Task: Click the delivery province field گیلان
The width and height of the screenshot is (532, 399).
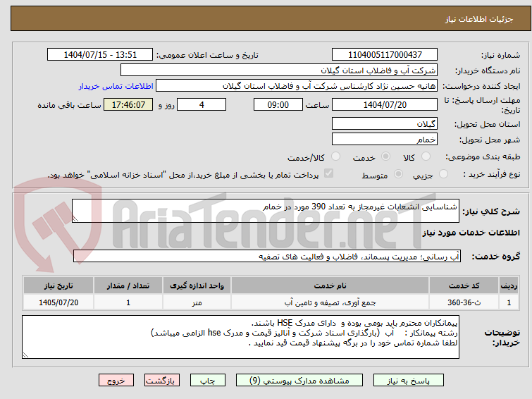Action: 385,123
